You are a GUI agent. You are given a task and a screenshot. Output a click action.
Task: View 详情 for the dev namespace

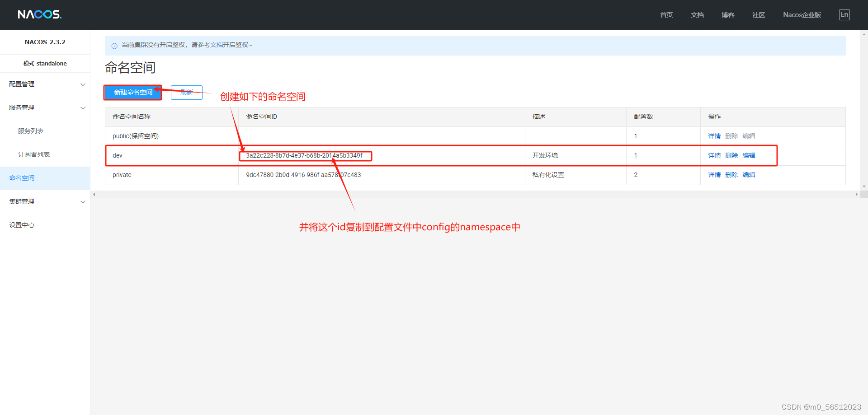click(714, 155)
